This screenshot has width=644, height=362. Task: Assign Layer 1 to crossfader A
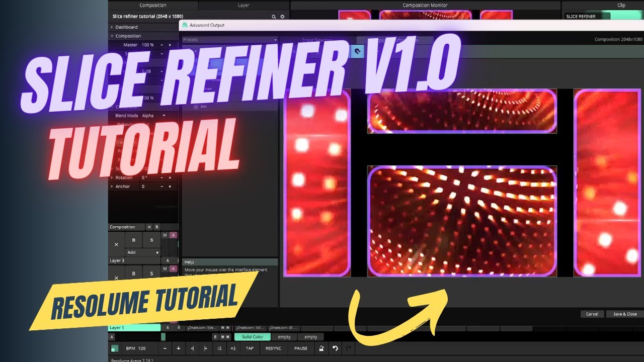(168, 328)
